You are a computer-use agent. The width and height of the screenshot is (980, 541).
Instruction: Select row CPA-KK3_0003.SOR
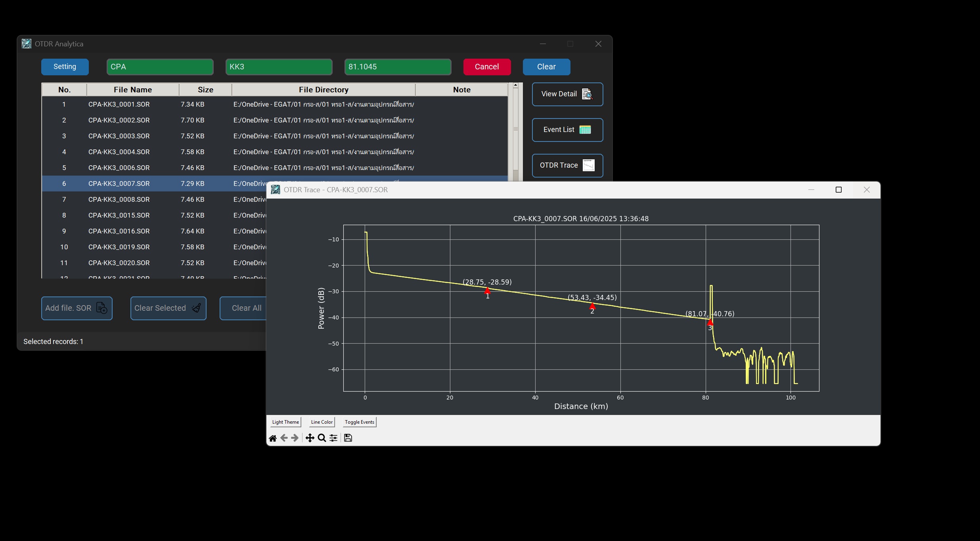(119, 136)
